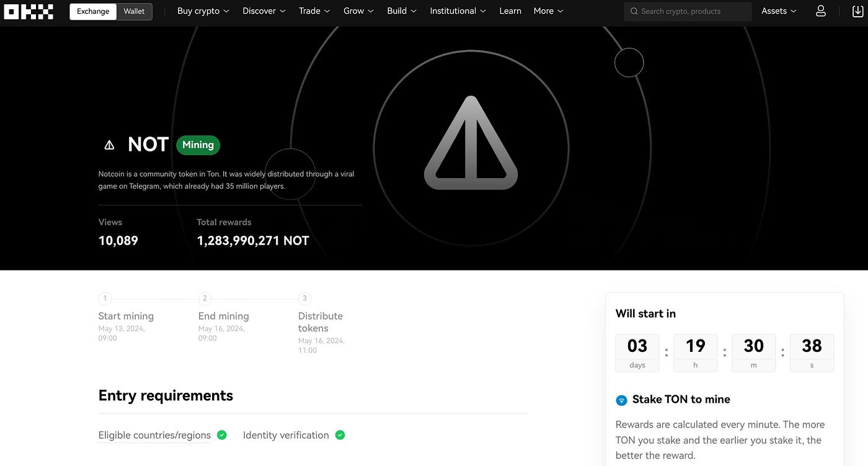The height and width of the screenshot is (466, 868).
Task: Expand the Assets menu
Action: pos(778,11)
